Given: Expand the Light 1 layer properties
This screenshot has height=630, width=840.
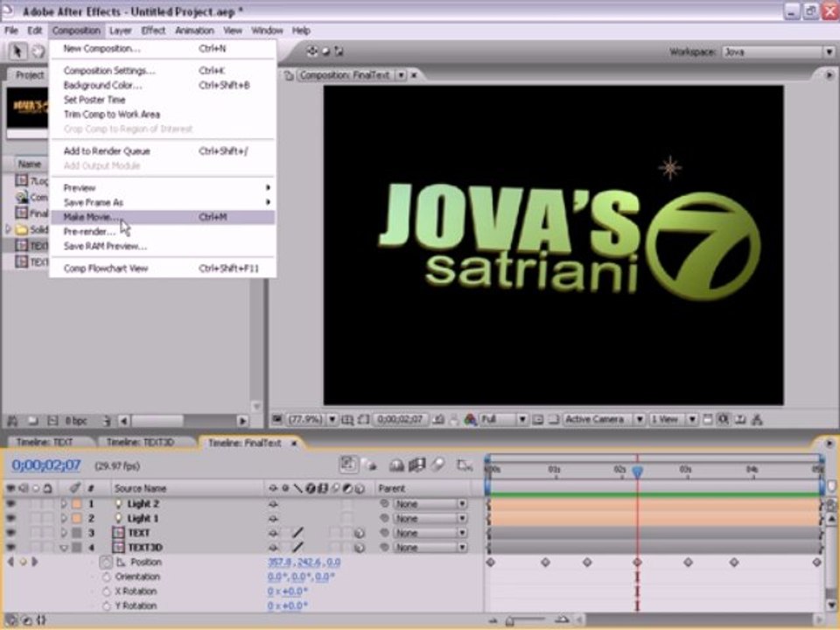Looking at the screenshot, I should pyautogui.click(x=64, y=518).
